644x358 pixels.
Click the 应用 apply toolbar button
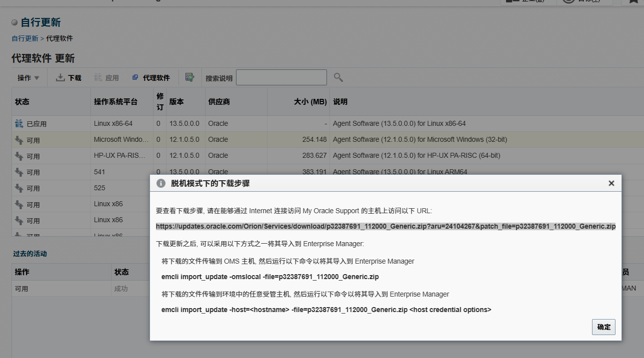(x=106, y=78)
